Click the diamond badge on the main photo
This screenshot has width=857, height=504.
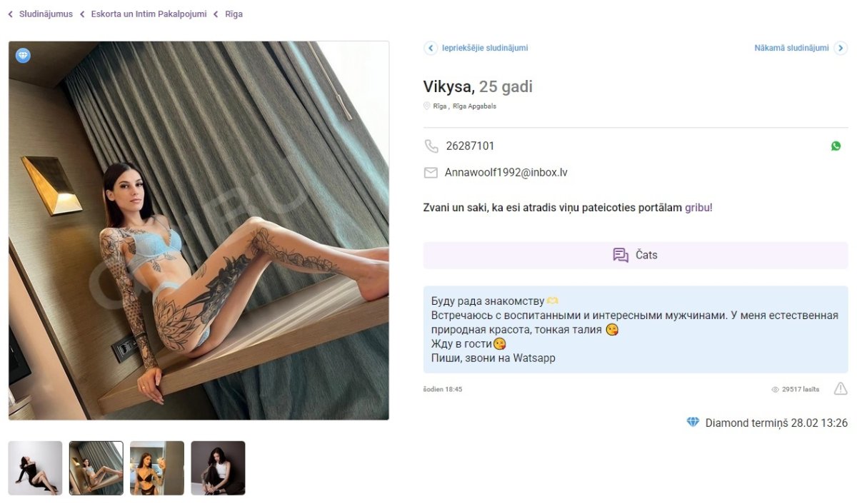(24, 56)
